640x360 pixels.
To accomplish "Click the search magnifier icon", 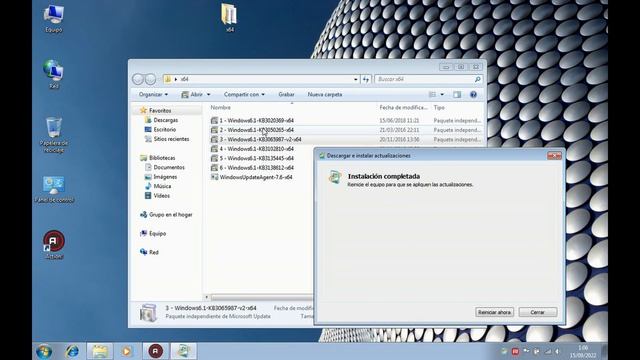I will coord(477,79).
